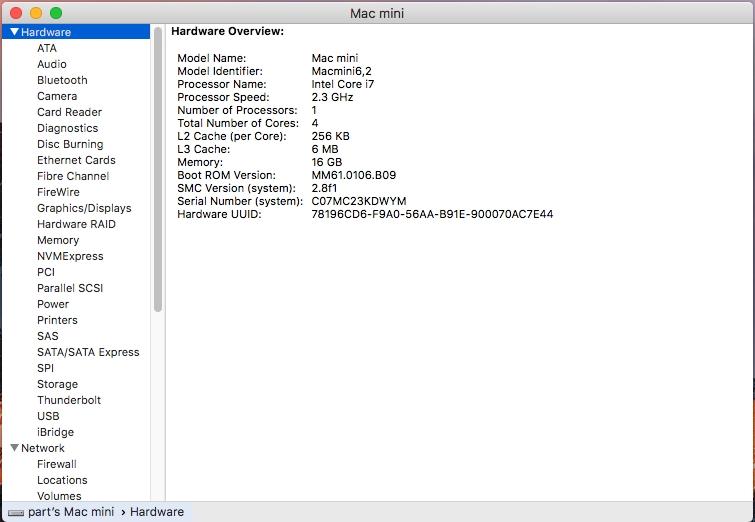The height and width of the screenshot is (522, 755).
Task: Click the yellow minimize window button
Action: 36,13
